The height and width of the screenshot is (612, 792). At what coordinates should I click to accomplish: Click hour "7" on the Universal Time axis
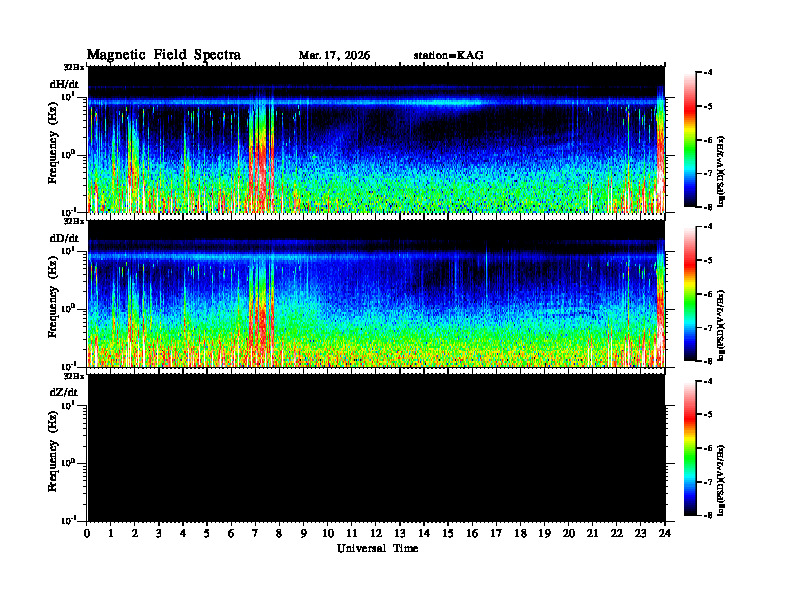(x=255, y=534)
